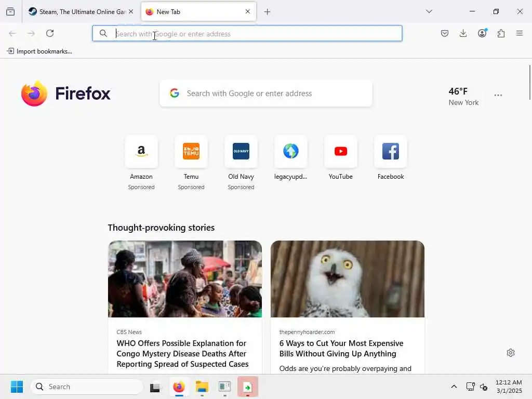Open the document-window app on the taskbar

[x=224, y=387]
